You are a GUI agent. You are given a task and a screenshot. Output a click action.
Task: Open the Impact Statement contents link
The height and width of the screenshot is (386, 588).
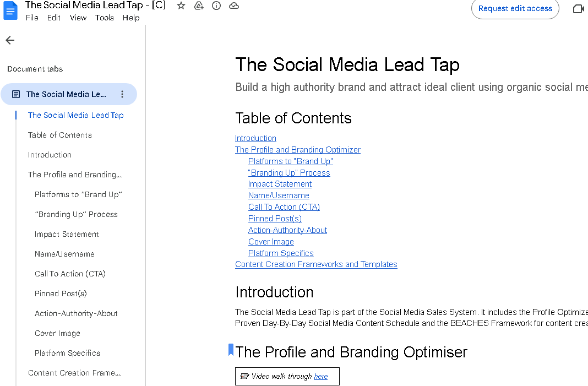tap(280, 184)
